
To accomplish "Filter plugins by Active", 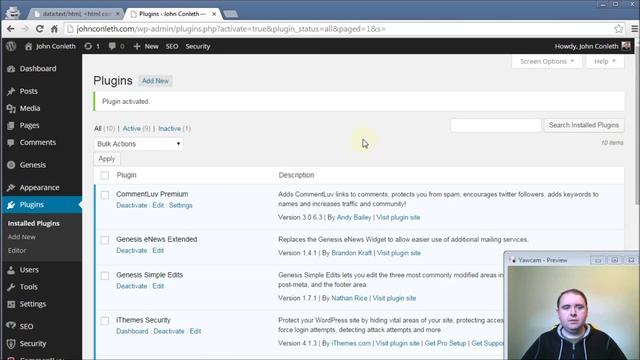I will tap(131, 129).
